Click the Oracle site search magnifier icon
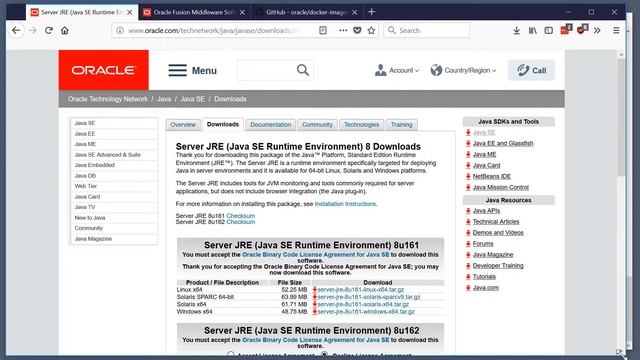 pos(303,70)
